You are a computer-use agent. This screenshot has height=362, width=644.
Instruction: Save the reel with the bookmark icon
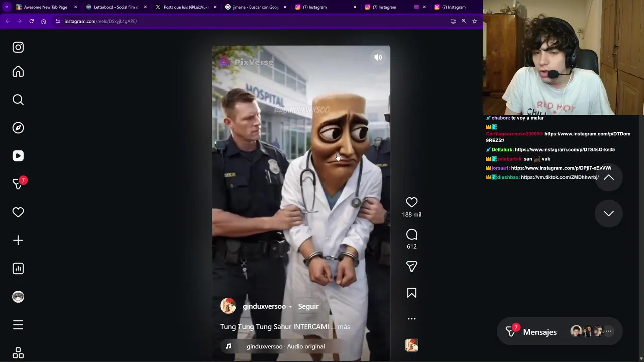412,293
